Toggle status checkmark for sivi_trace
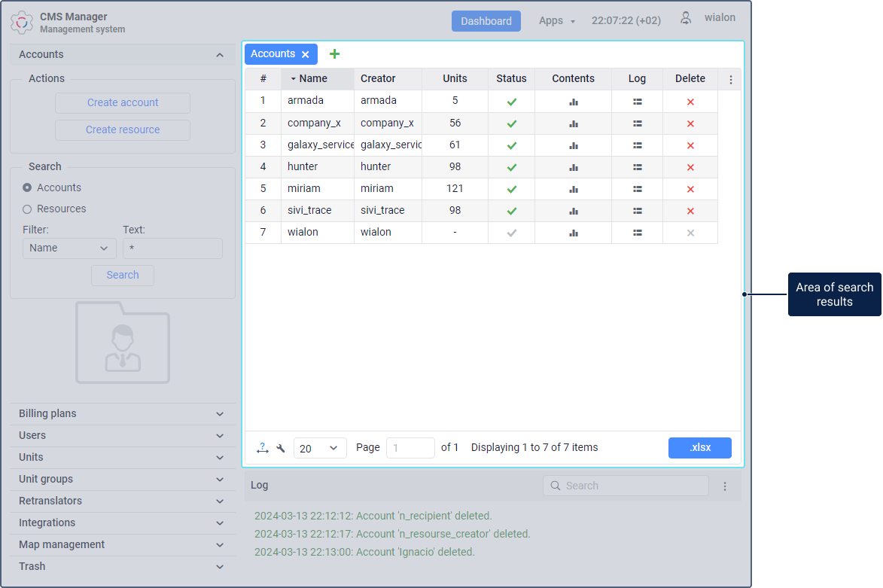Screen dimensions: 883x588 point(511,212)
